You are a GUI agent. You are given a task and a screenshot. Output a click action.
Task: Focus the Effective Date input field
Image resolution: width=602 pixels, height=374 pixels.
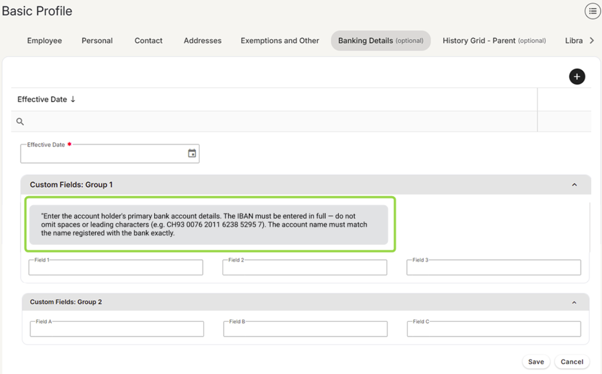pos(110,154)
